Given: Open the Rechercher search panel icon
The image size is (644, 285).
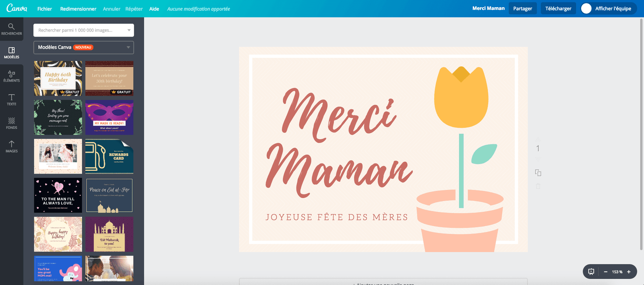Looking at the screenshot, I should (11, 29).
